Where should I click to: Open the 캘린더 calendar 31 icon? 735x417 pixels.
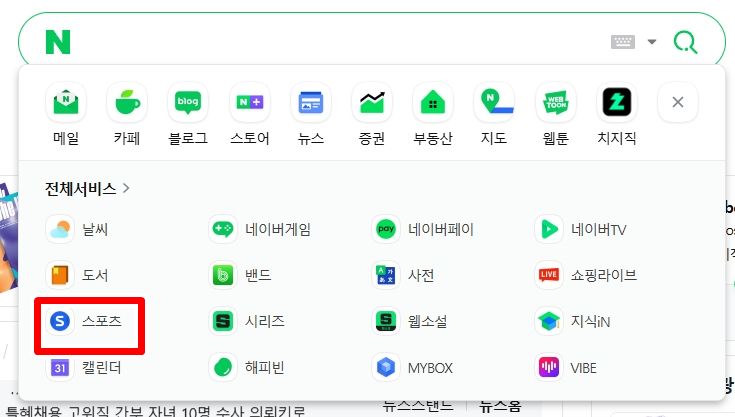pyautogui.click(x=60, y=367)
